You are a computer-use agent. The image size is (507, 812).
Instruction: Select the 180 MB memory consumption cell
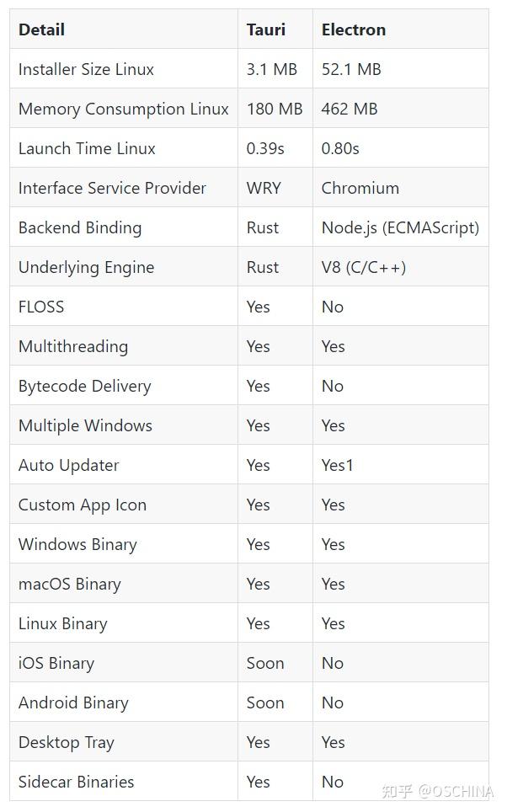pyautogui.click(x=274, y=109)
